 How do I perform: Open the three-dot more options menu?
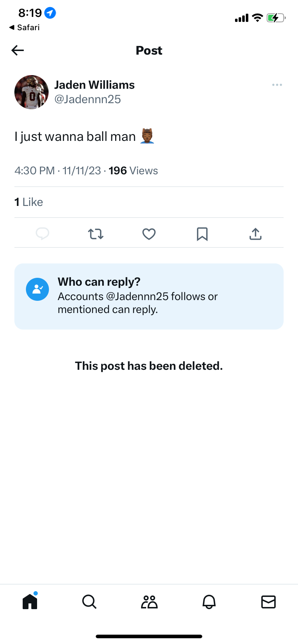click(277, 85)
